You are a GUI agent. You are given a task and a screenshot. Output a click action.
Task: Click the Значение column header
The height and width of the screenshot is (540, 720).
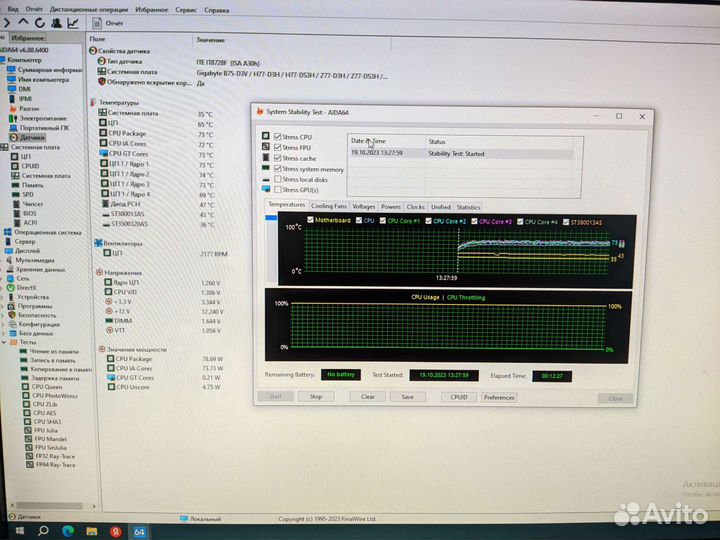[x=210, y=40]
